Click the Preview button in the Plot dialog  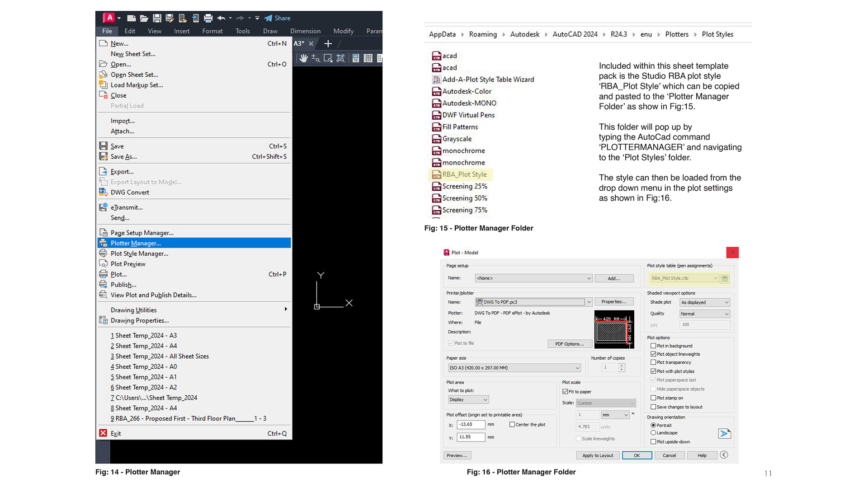(x=457, y=455)
